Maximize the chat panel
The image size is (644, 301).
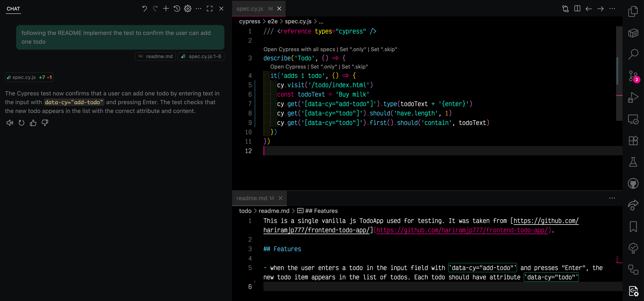[210, 9]
